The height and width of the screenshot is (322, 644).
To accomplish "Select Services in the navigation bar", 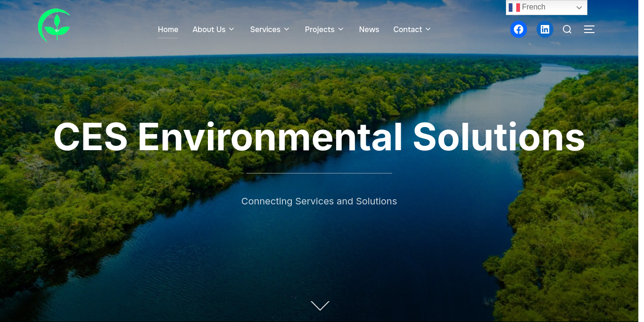I will click(x=265, y=29).
